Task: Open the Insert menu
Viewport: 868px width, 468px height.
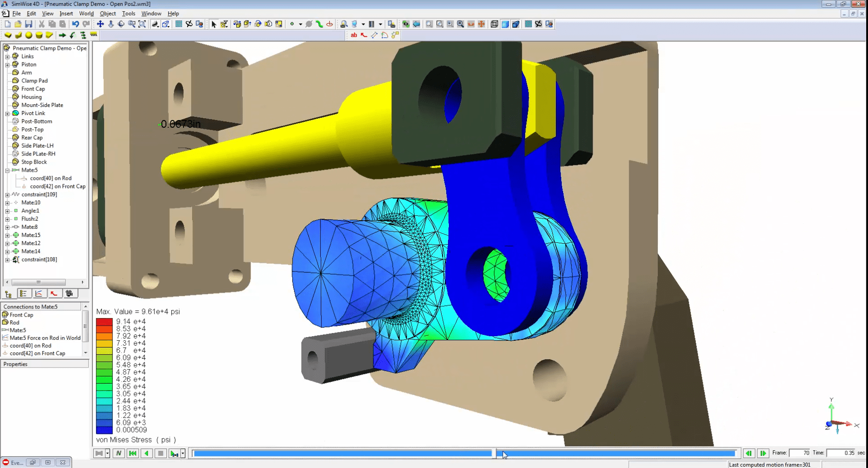Action: pos(66,14)
